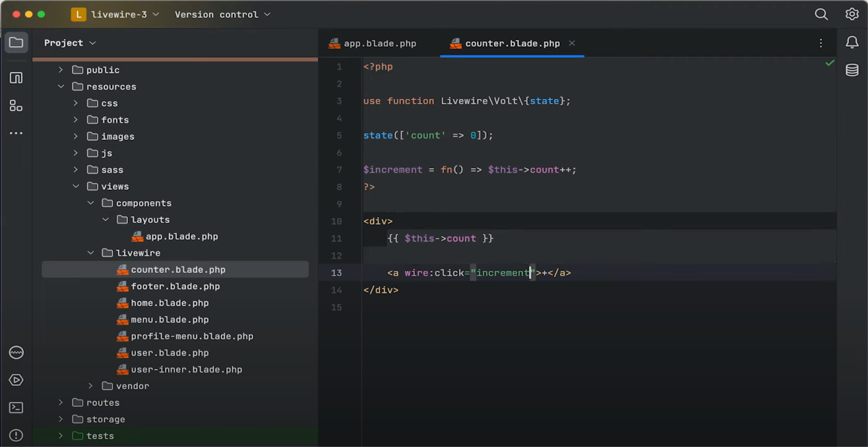Expand the tests folder

point(61,436)
